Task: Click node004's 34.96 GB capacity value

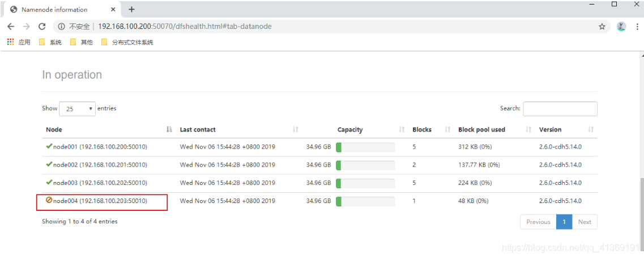Action: click(318, 201)
